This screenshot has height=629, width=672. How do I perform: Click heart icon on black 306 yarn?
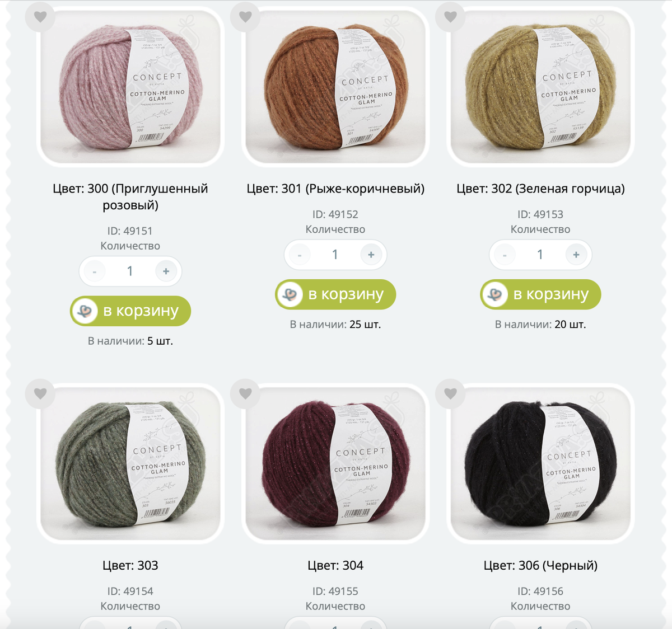(x=450, y=393)
